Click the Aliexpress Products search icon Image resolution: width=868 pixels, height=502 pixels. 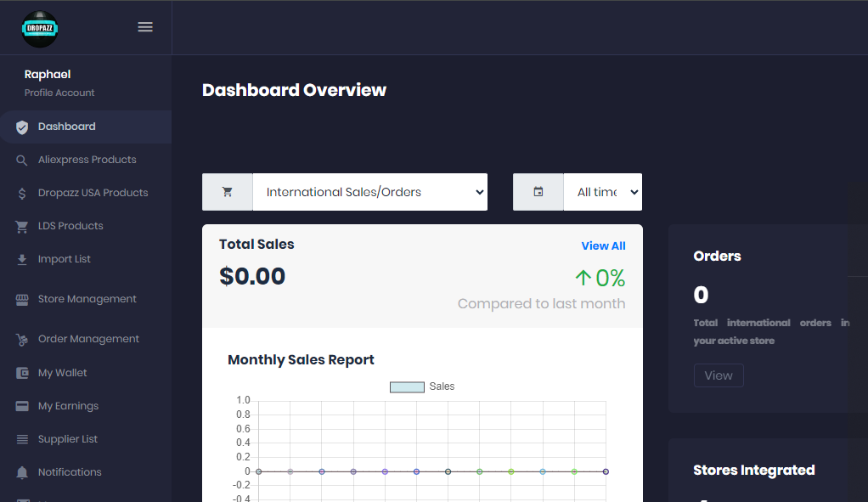[22, 161]
